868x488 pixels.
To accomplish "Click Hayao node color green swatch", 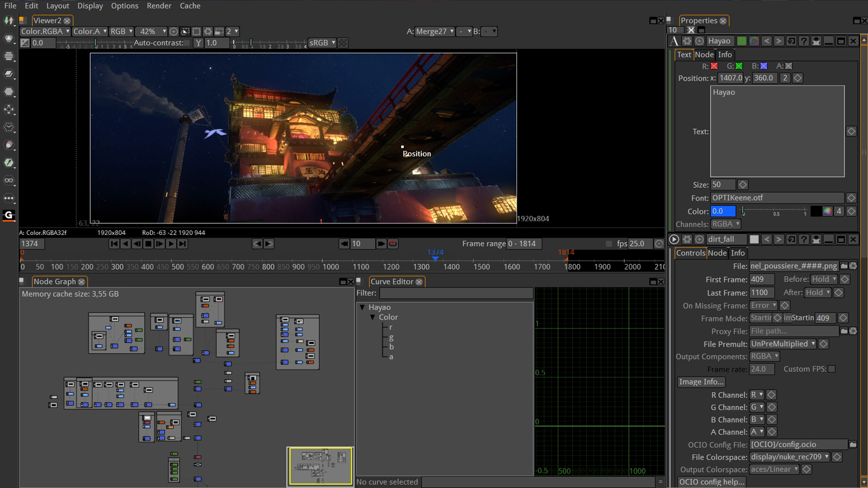I will pyautogui.click(x=742, y=41).
